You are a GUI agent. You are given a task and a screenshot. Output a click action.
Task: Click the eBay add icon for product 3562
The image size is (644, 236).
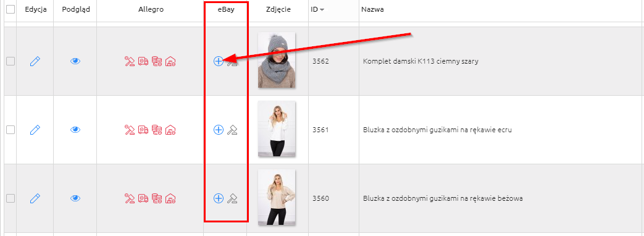click(x=219, y=61)
